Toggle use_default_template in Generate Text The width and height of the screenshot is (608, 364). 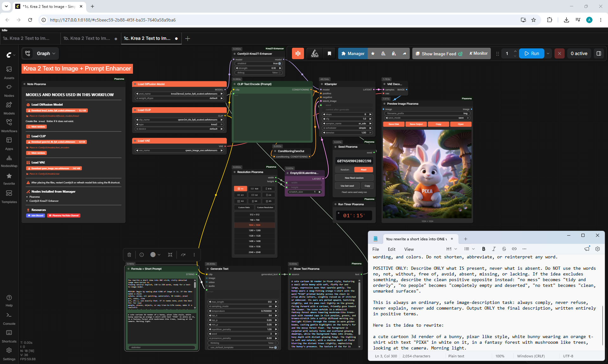(x=275, y=348)
